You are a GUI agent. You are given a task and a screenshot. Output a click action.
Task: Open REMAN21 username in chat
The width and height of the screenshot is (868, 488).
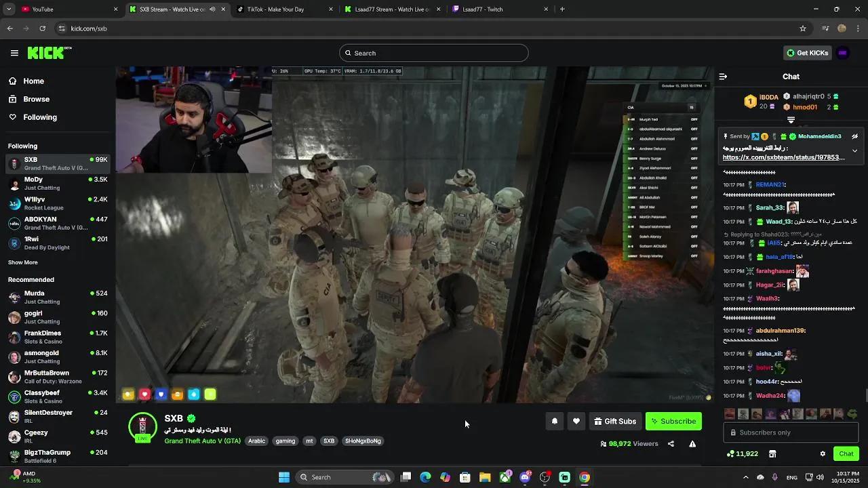[x=770, y=185]
